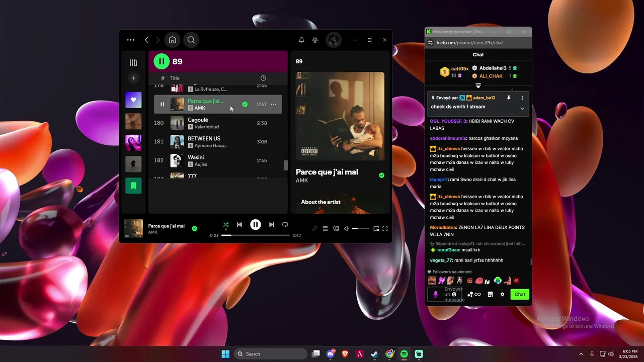Select the track BETWEEN US
The width and height of the screenshot is (644, 362).
tap(204, 138)
